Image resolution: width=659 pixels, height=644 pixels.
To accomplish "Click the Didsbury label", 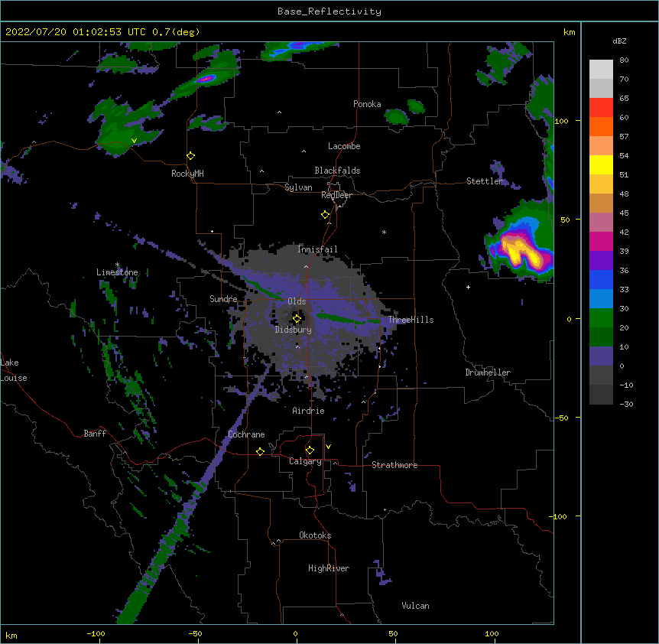I will [x=294, y=330].
